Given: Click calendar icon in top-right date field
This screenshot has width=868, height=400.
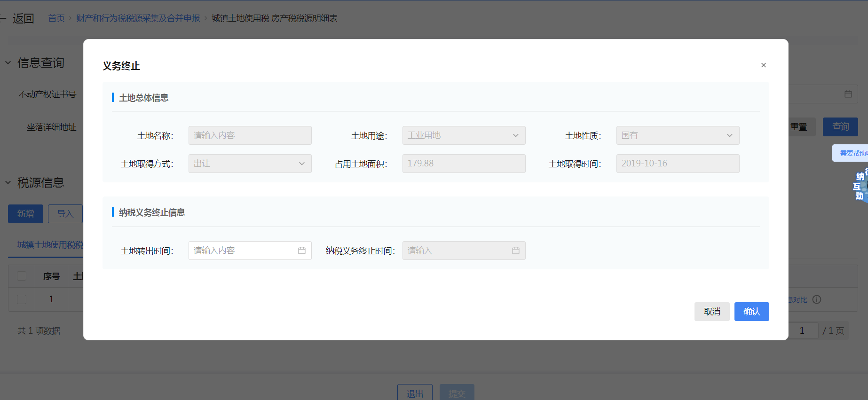Looking at the screenshot, I should coord(848,94).
